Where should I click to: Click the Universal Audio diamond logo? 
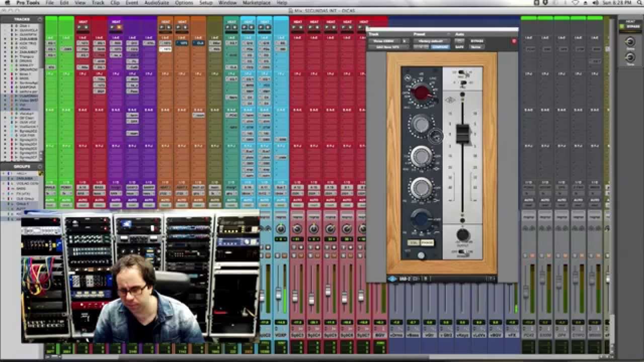point(450,100)
